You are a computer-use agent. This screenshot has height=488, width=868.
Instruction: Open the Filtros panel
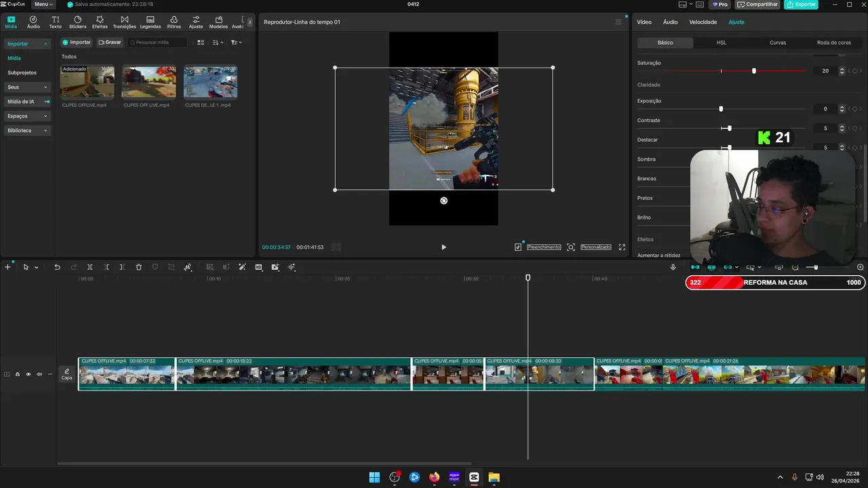[174, 22]
